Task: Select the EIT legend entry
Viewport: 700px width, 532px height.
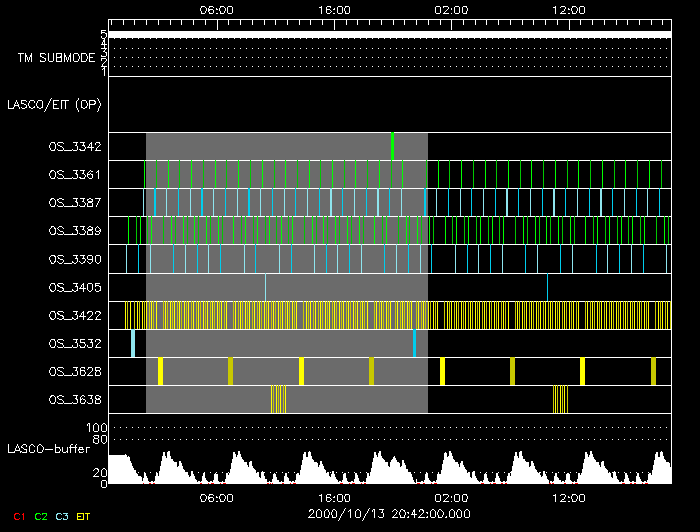Action: pos(84,516)
